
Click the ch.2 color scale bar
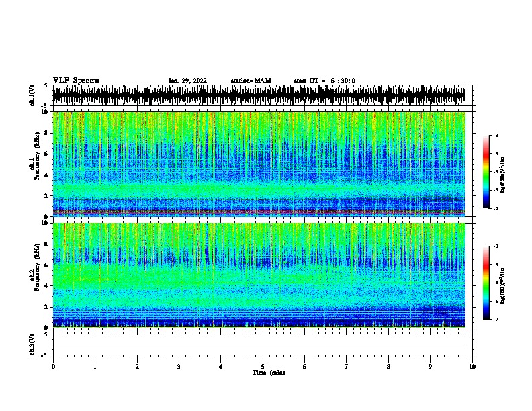(x=486, y=283)
